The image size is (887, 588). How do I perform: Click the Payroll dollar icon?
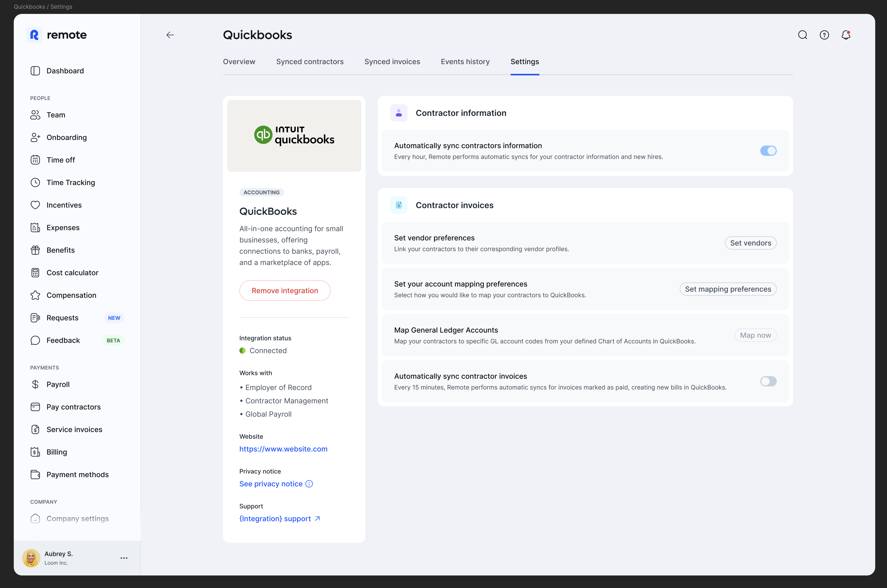35,384
